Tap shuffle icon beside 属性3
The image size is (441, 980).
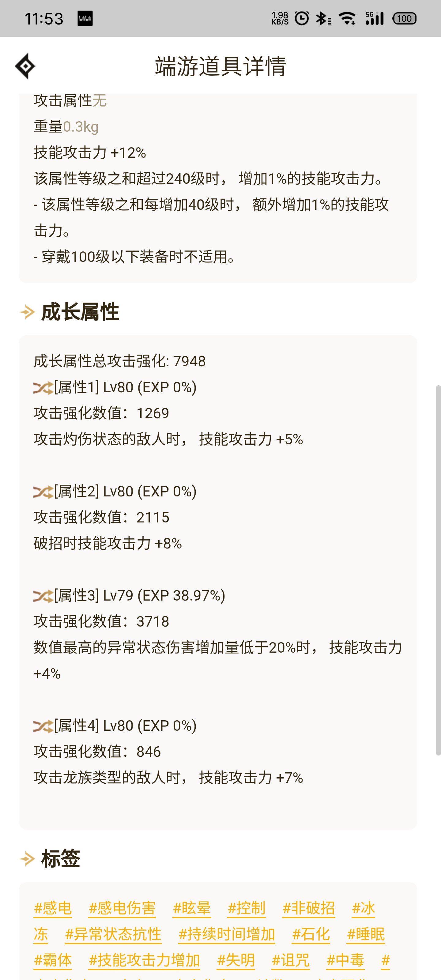pos(43,596)
